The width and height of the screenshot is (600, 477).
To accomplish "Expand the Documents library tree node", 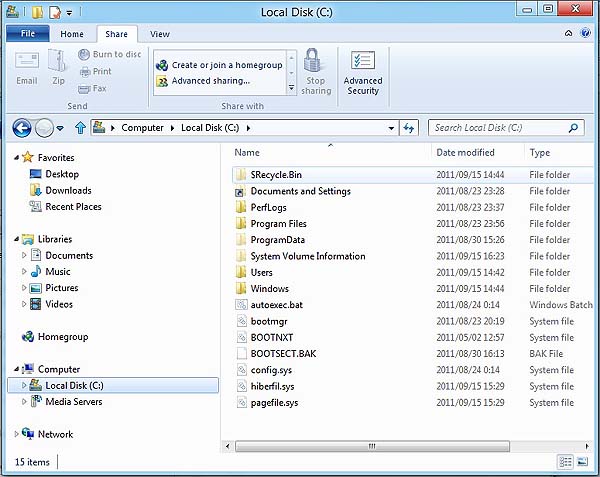I will pyautogui.click(x=25, y=256).
